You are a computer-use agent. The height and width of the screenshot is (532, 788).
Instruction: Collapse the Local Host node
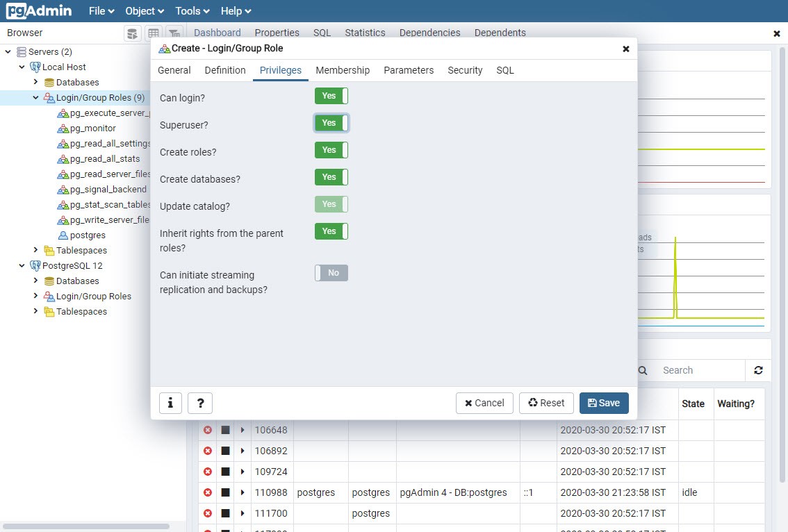point(22,67)
